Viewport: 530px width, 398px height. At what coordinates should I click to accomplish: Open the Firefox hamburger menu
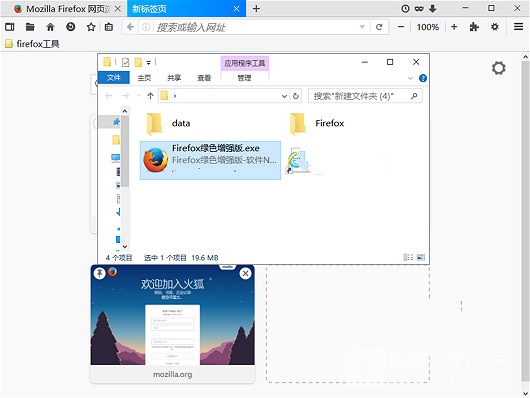click(519, 27)
